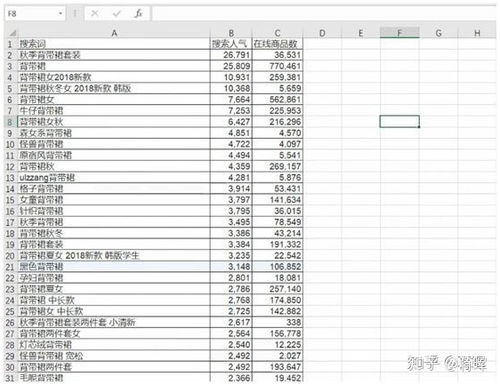Click cell 背带裙 中长款

[x=114, y=300]
